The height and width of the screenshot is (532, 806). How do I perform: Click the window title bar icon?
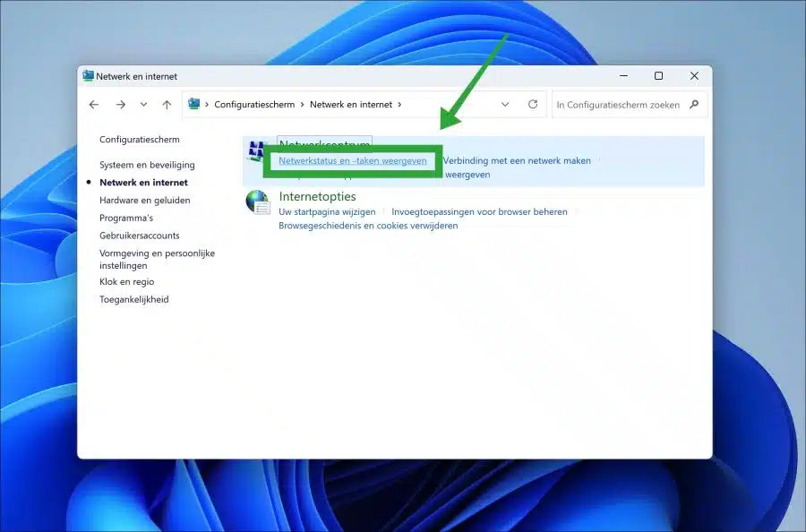[88, 76]
